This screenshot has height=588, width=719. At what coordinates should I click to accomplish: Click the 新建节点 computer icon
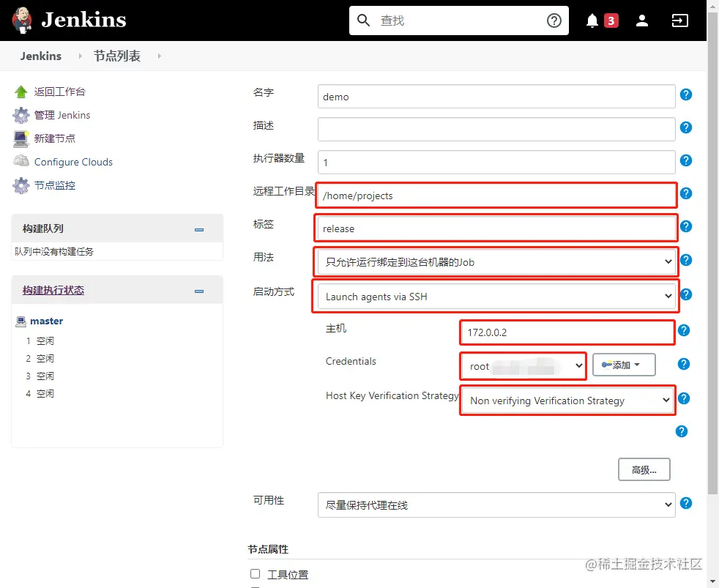coord(21,138)
